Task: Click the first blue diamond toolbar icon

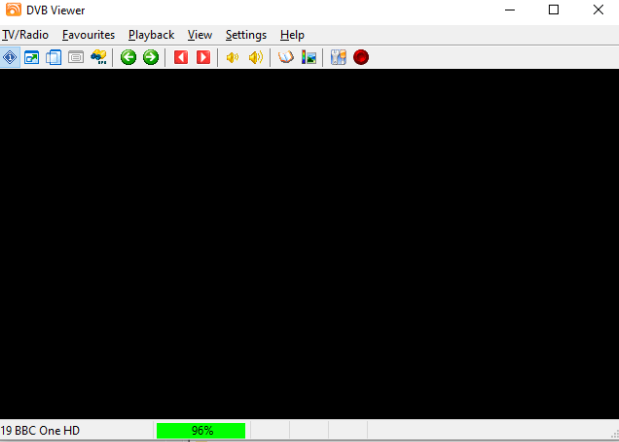Action: (10, 57)
